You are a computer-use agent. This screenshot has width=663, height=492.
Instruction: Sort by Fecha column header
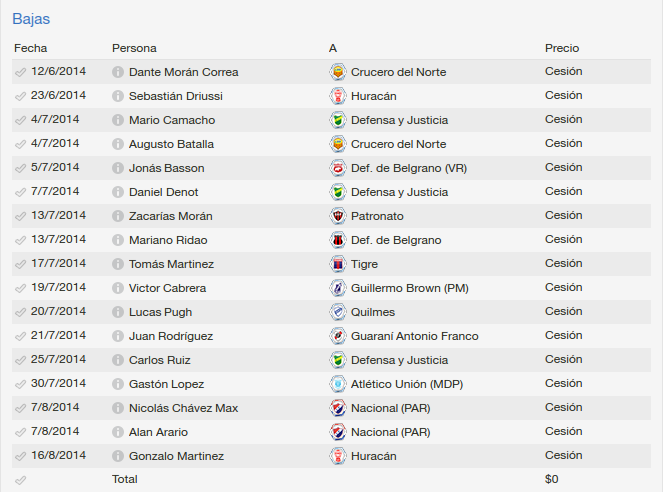click(30, 48)
